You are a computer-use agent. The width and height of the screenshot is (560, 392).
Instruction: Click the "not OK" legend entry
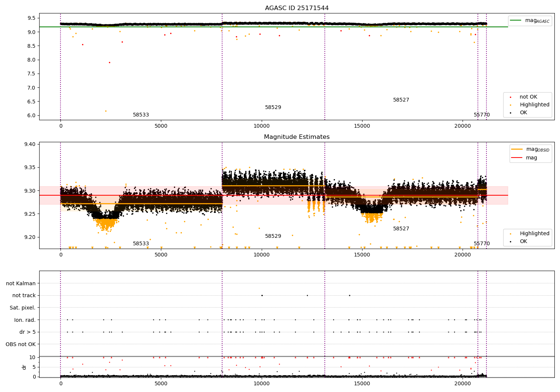[x=528, y=97]
